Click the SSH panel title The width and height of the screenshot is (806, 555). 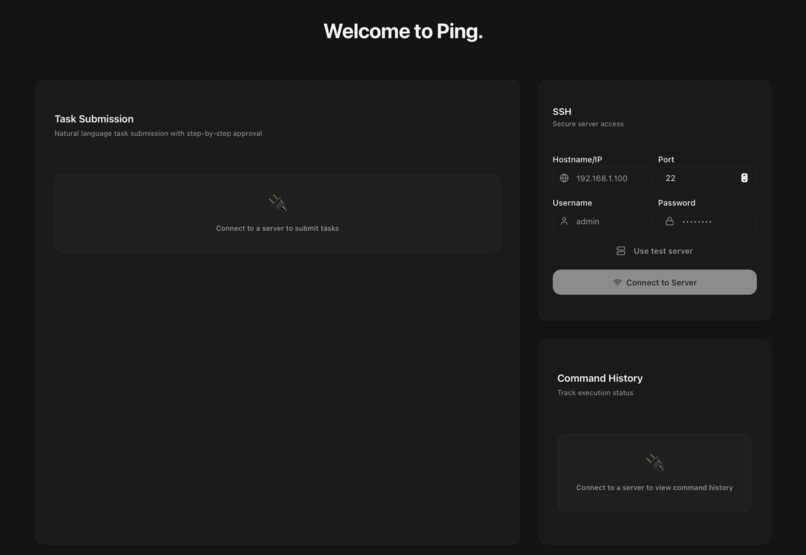562,112
